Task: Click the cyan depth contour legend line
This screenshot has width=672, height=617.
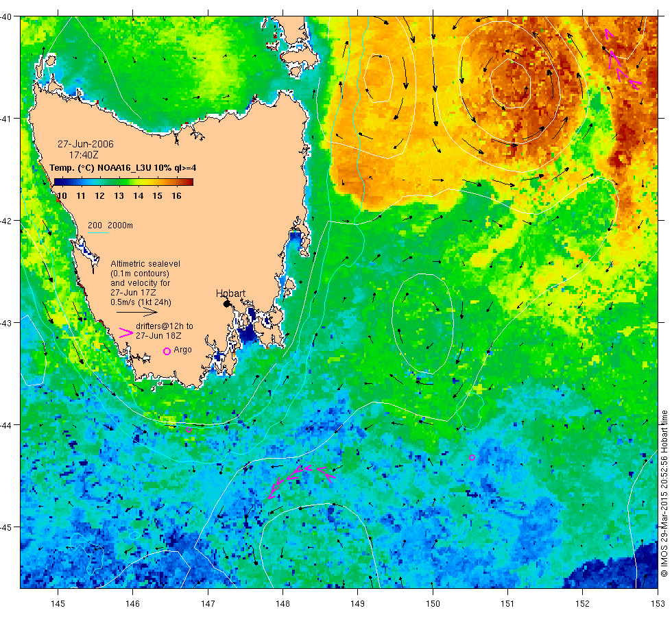Action: [x=97, y=232]
